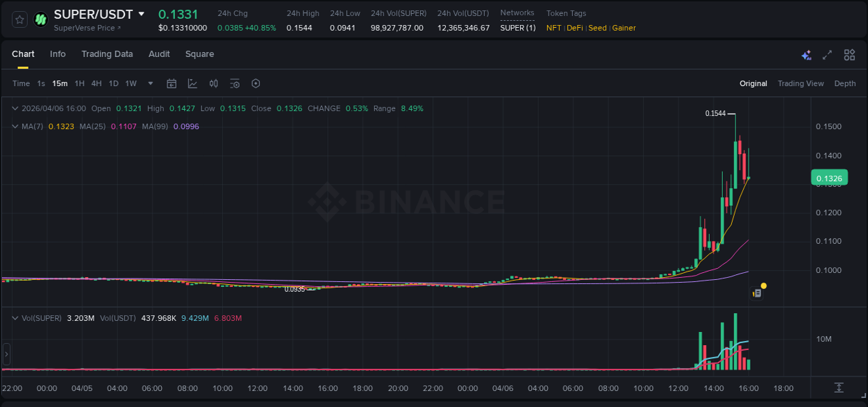
Task: Select the 1D interval
Action: pos(113,83)
